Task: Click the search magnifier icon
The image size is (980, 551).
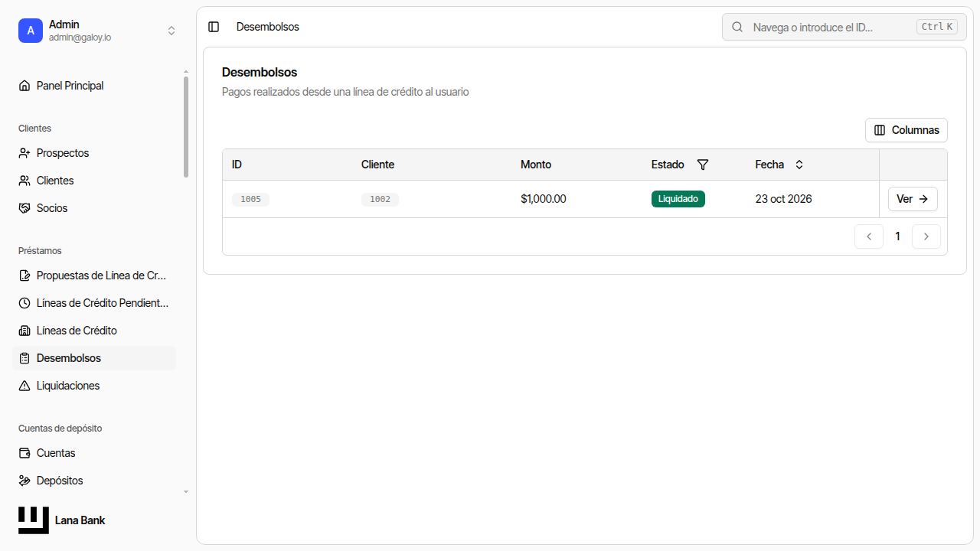Action: (x=737, y=27)
